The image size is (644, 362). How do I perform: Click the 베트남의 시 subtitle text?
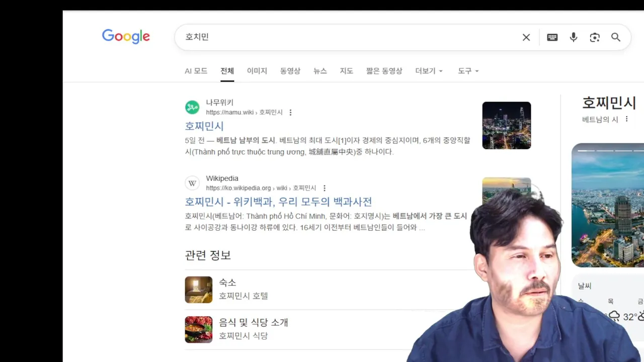tap(600, 119)
